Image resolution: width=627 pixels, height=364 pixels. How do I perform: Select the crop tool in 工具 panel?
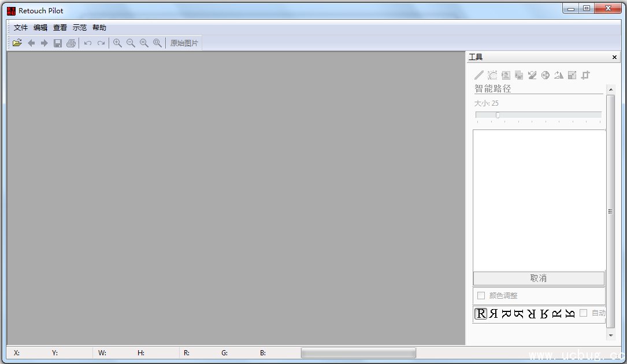point(585,75)
